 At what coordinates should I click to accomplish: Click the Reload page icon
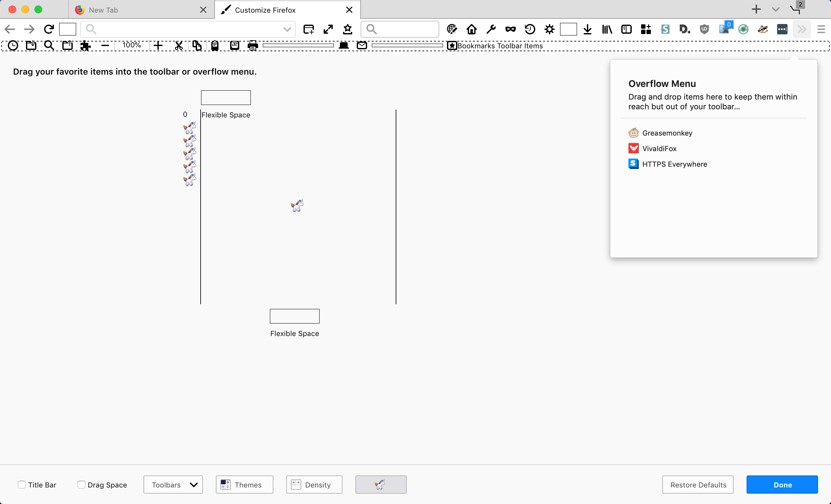tap(49, 29)
